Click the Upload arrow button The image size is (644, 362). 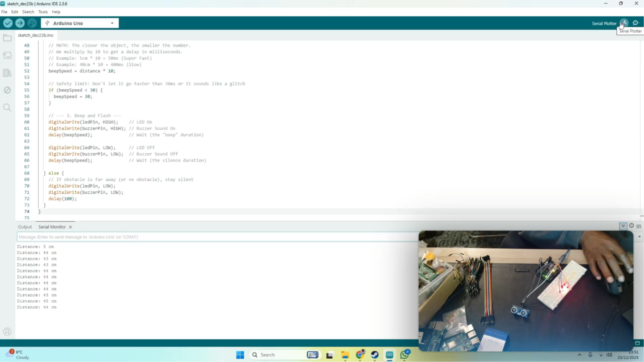[20, 23]
